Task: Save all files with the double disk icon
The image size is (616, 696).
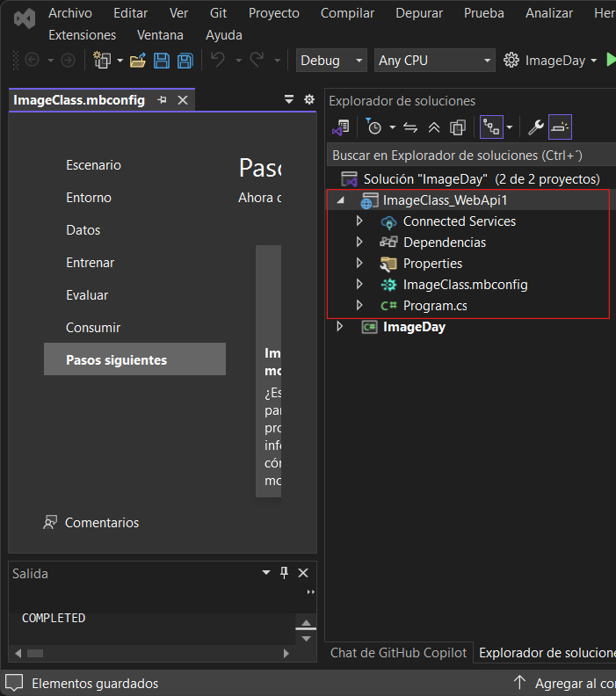Action: coord(185,61)
